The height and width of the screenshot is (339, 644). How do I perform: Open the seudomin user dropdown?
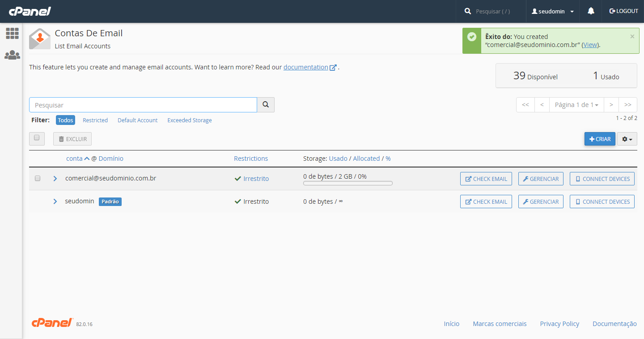click(553, 11)
